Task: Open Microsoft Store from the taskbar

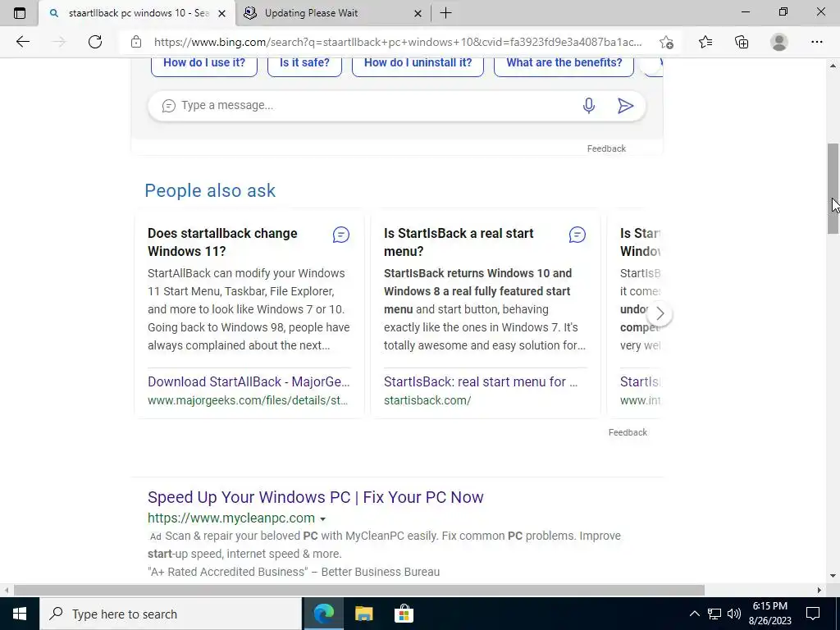Action: pyautogui.click(x=404, y=614)
